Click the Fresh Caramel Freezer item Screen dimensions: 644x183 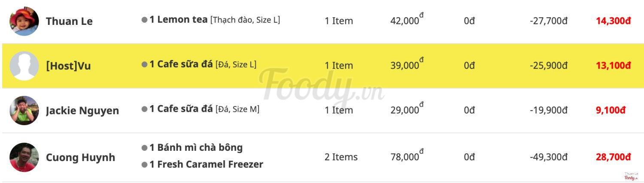click(206, 165)
